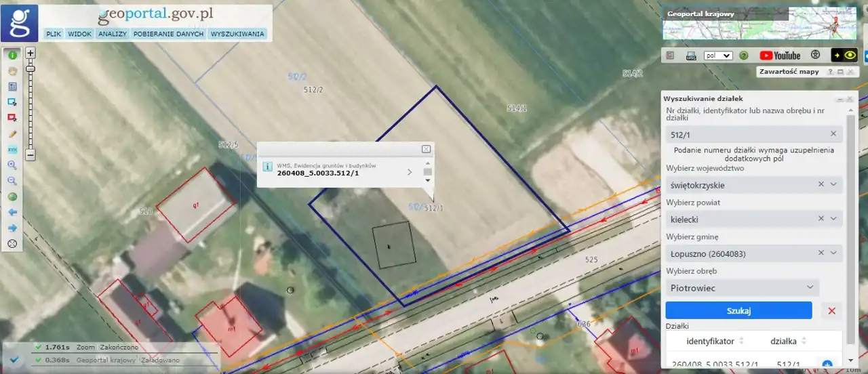The width and height of the screenshot is (868, 374).
Task: Clear the kielecki powiat selection
Action: pyautogui.click(x=821, y=219)
